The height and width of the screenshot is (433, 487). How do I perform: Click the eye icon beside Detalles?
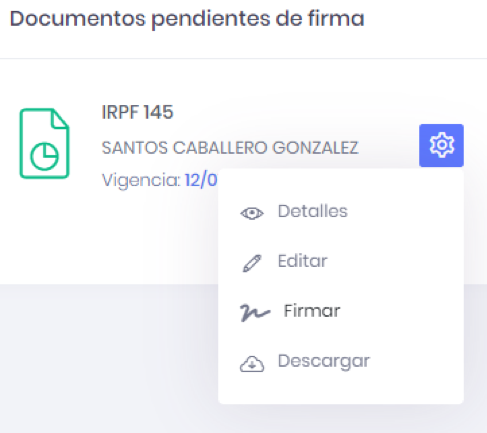pos(252,213)
